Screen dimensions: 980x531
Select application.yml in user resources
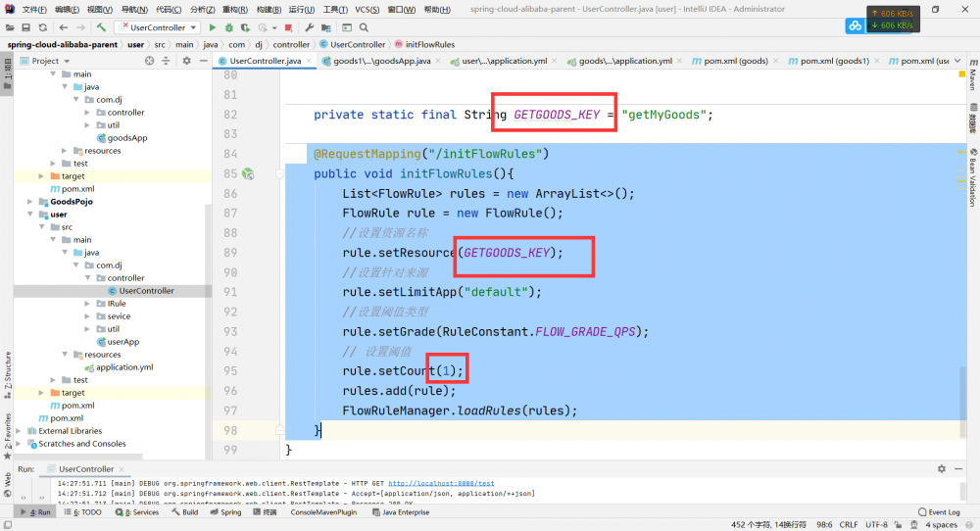(x=123, y=367)
